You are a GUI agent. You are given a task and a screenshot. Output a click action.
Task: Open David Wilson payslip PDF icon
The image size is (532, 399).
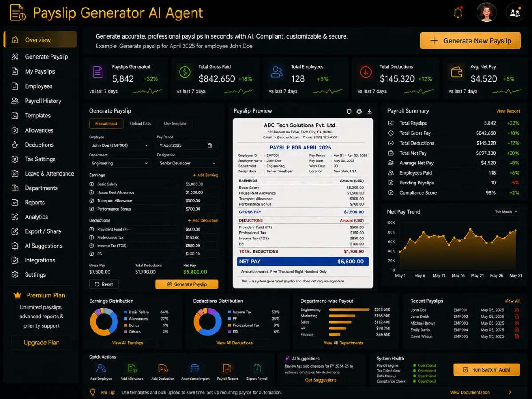tap(516, 336)
